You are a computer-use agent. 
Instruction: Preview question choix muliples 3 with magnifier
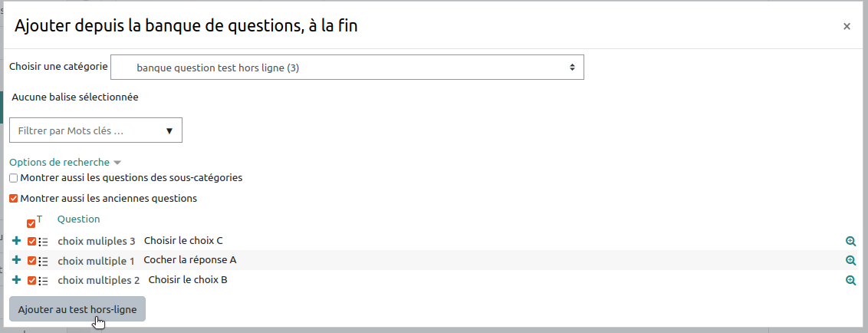tap(850, 241)
